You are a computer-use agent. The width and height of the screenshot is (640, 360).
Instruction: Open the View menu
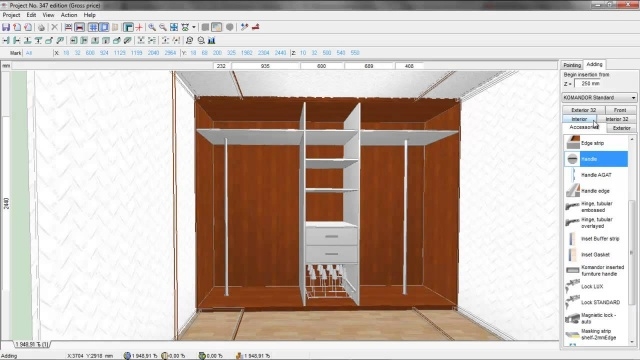[x=48, y=15]
